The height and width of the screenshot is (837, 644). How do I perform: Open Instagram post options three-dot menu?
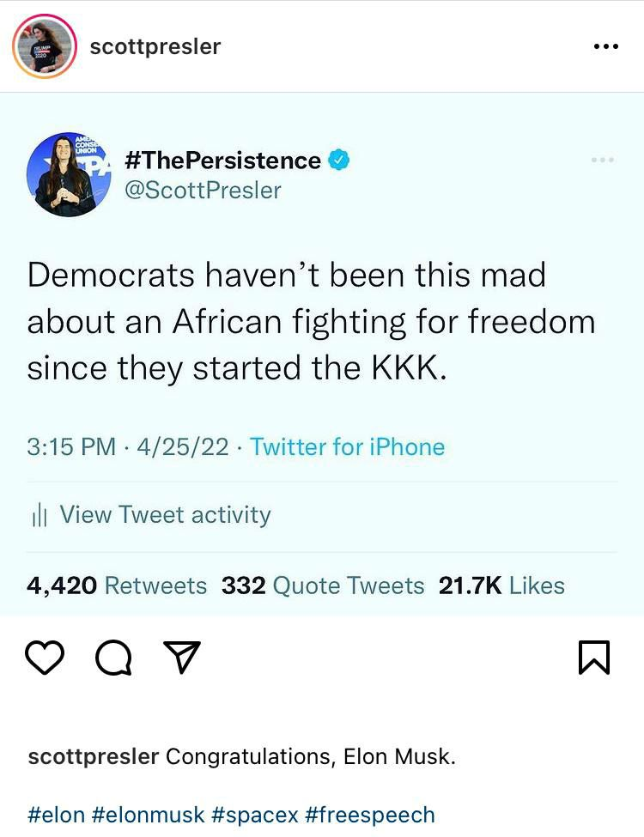pos(605,46)
